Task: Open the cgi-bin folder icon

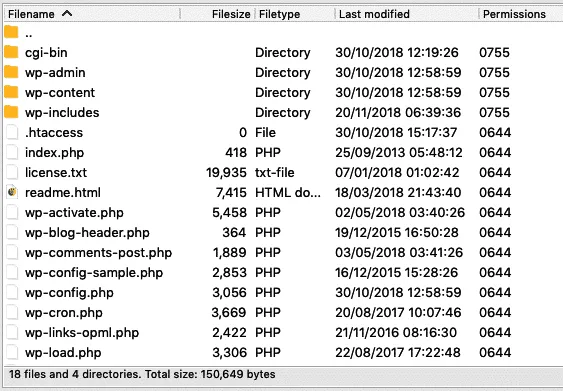Action: [11, 52]
